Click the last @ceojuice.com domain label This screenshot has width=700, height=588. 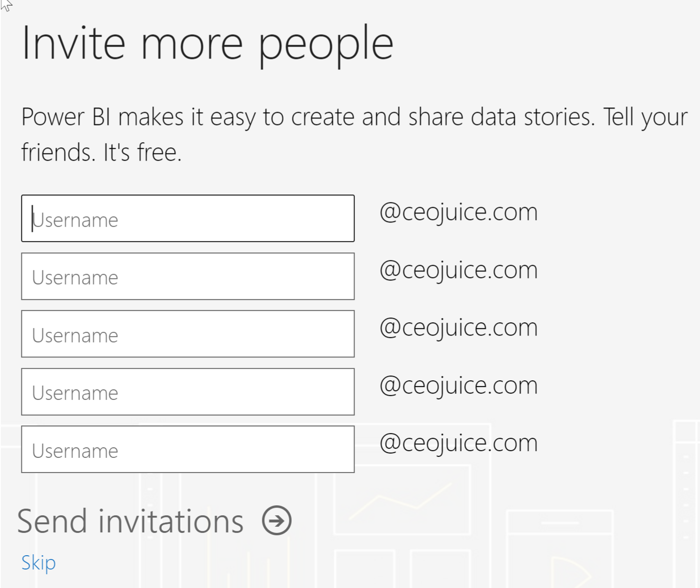459,443
